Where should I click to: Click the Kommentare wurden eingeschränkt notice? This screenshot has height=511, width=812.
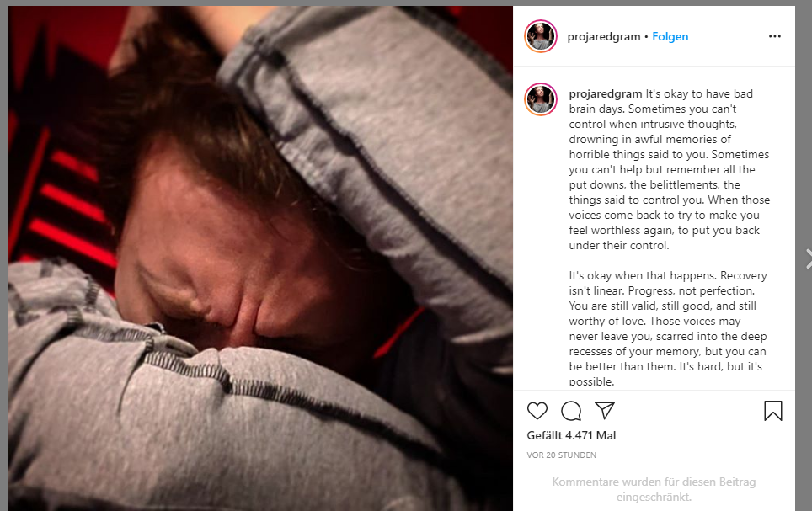pos(654,489)
